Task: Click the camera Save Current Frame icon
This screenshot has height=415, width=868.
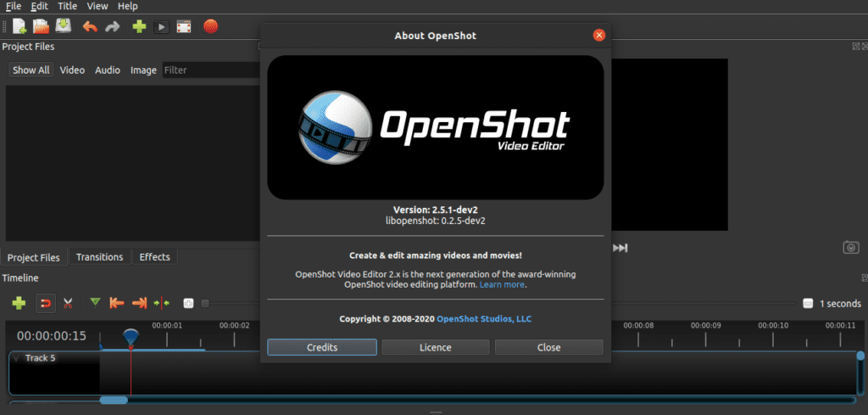Action: pyautogui.click(x=851, y=247)
